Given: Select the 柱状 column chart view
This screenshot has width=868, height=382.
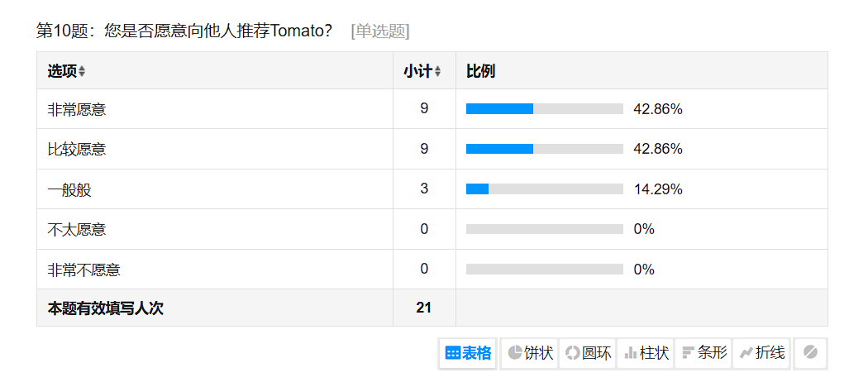Looking at the screenshot, I should tap(646, 353).
